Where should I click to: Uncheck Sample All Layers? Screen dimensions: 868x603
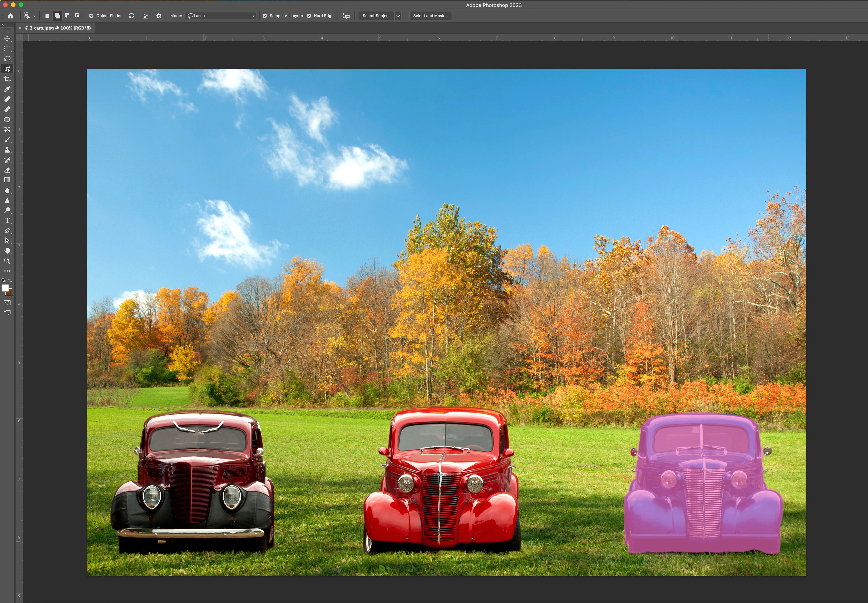click(265, 16)
